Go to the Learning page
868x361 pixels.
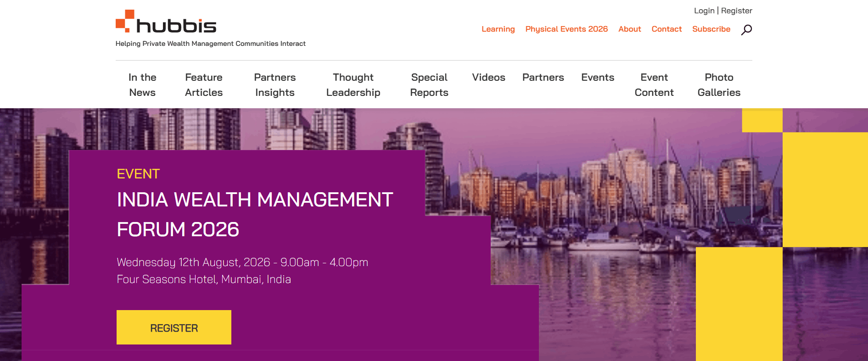pyautogui.click(x=498, y=29)
